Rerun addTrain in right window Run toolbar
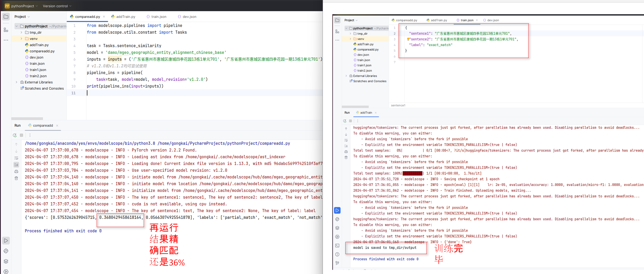 345,121
